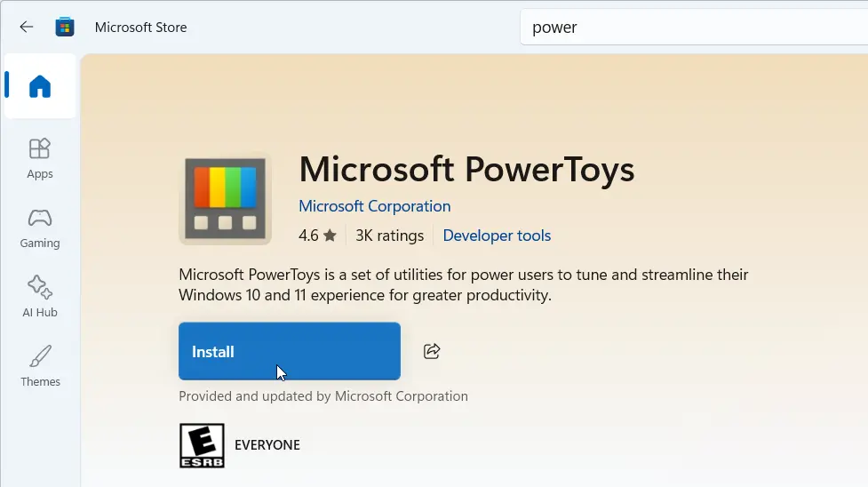Click the share icon beside Install

tap(432, 351)
